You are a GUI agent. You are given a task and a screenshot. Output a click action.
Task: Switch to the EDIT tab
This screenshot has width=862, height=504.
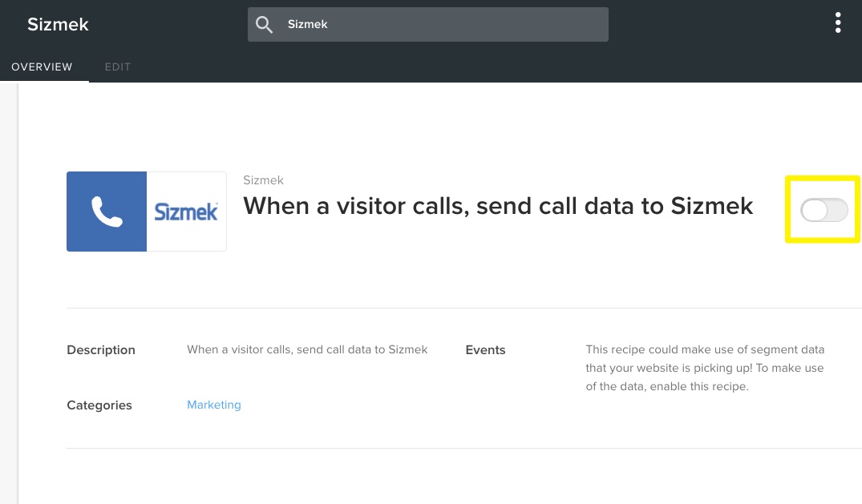tap(117, 67)
